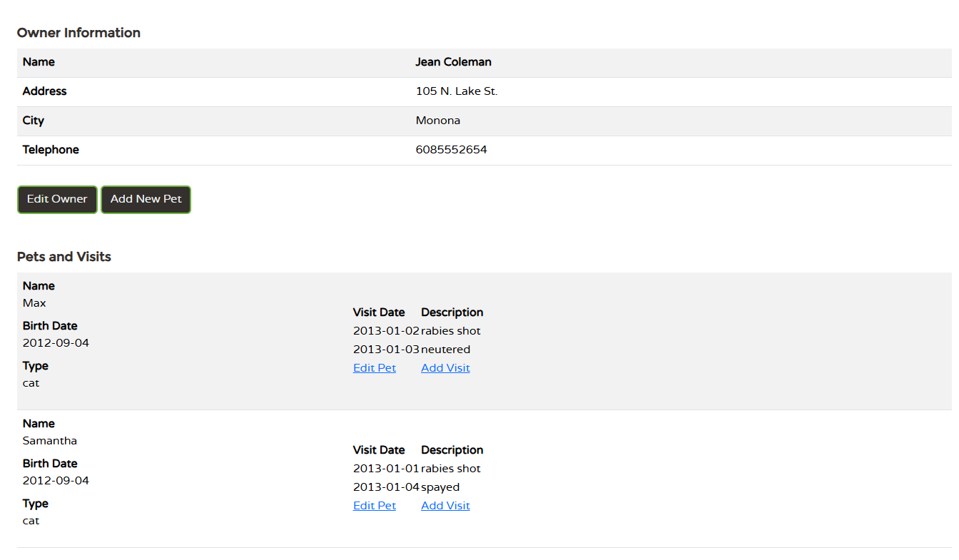This screenshot has height=560, width=959.
Task: Click Description header in Samantha's table
Action: click(x=452, y=450)
